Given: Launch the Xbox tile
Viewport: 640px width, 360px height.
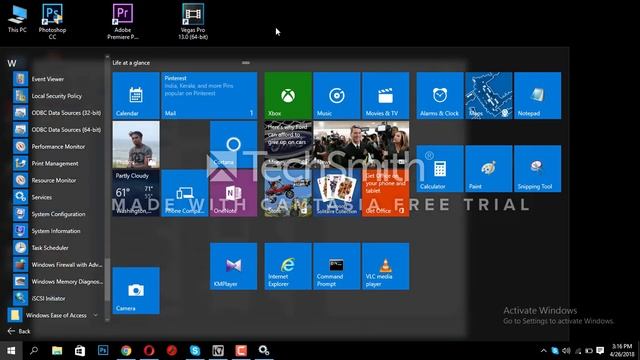Looking at the screenshot, I should [x=288, y=96].
